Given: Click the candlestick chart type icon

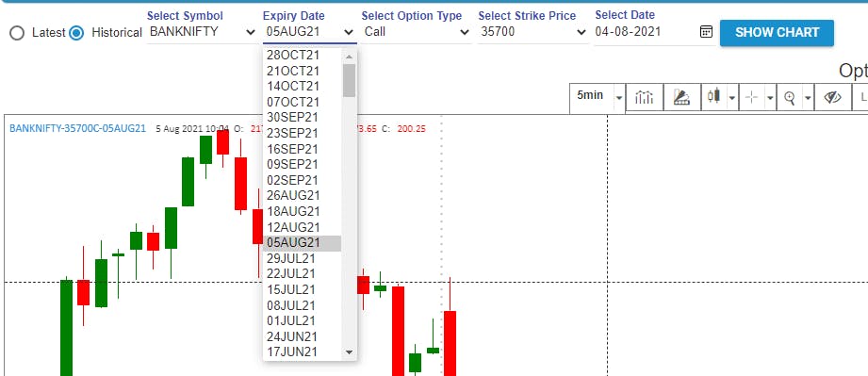Looking at the screenshot, I should (713, 97).
